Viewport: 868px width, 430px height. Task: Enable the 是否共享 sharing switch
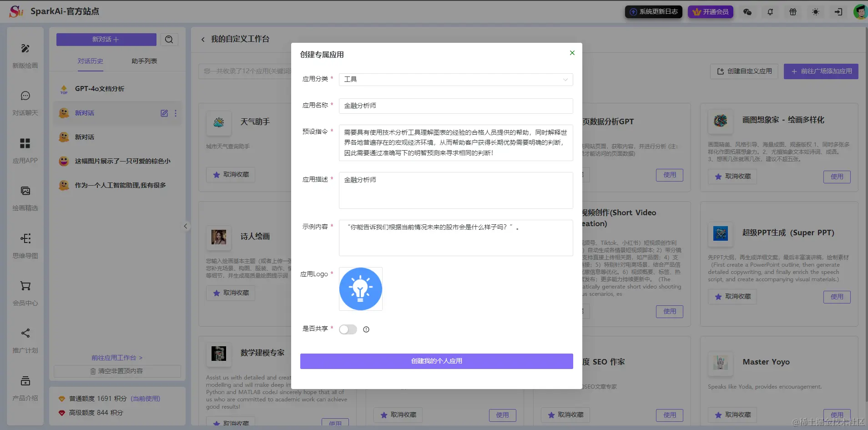348,329
